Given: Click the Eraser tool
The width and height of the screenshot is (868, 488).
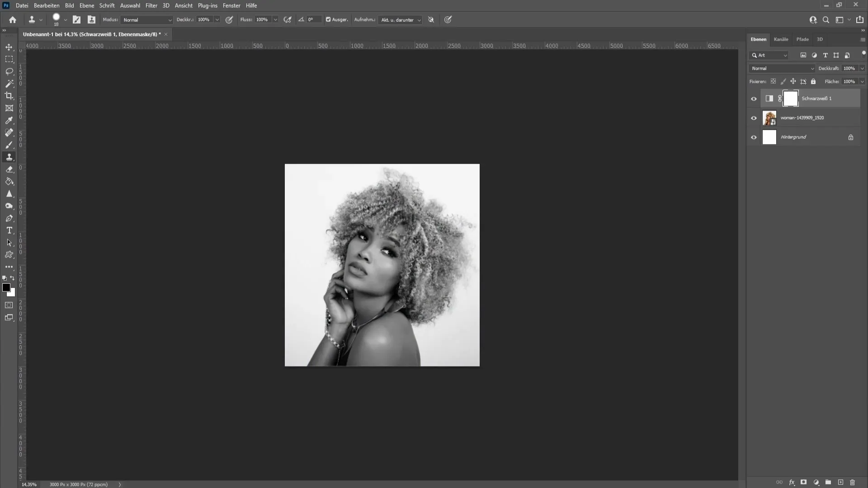Looking at the screenshot, I should [x=9, y=169].
